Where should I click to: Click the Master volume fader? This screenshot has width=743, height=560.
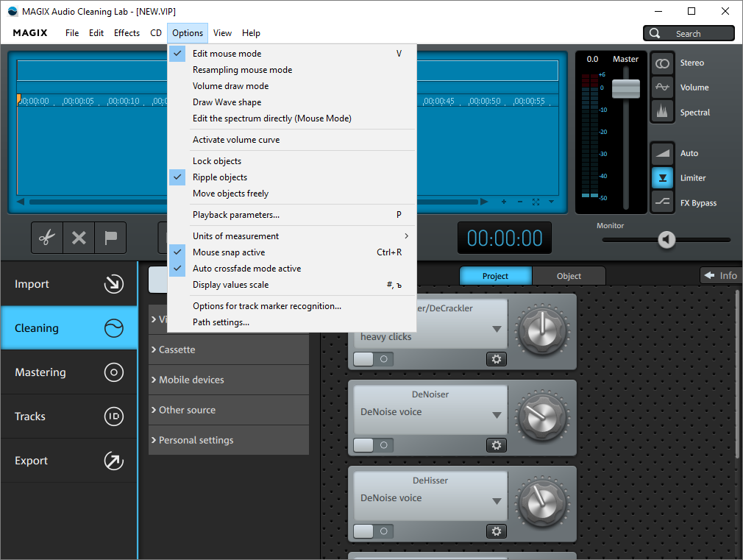tap(626, 88)
